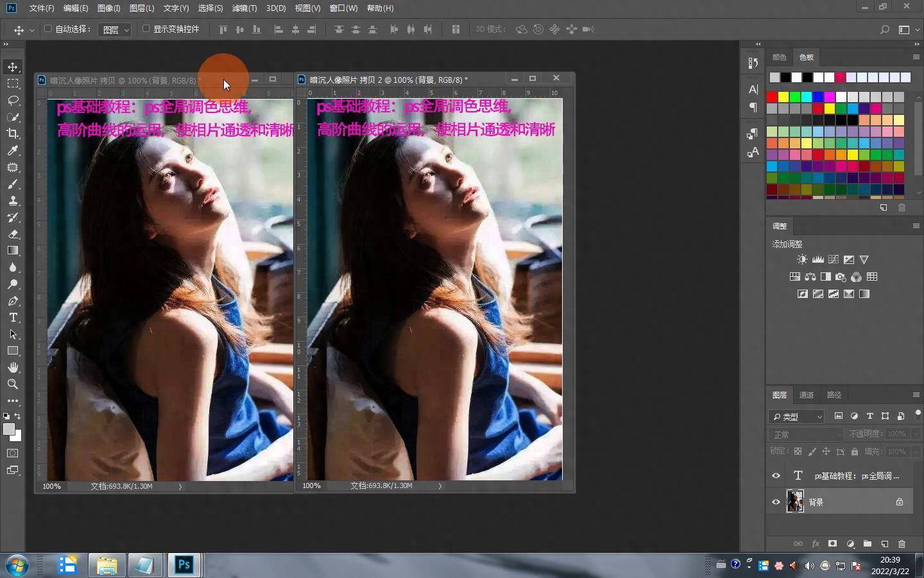Click the delete layer trash icon
Viewport: 924px width, 578px height.
[x=902, y=544]
